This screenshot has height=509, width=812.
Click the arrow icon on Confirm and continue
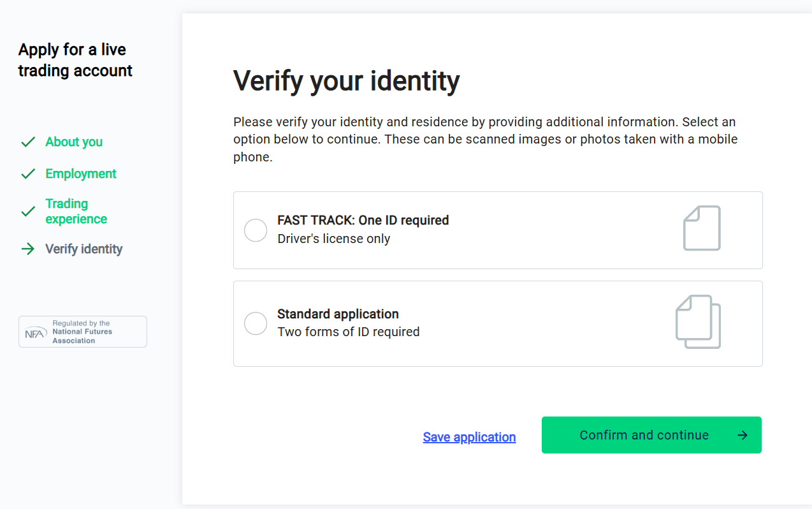[x=743, y=435]
